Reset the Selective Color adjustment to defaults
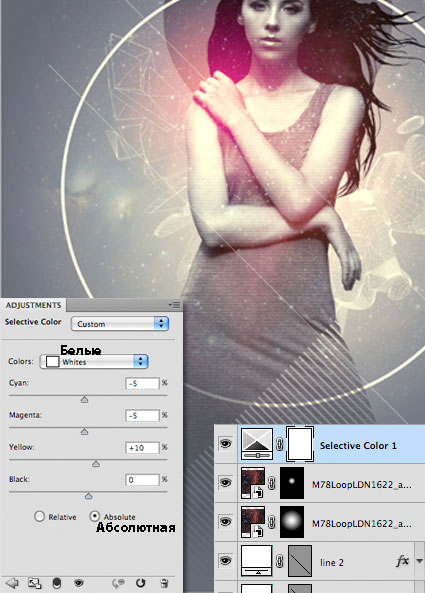The image size is (425, 593). [141, 583]
